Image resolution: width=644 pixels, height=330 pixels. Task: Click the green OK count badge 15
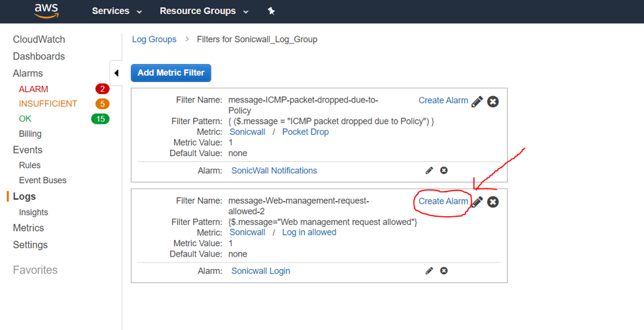click(x=101, y=119)
